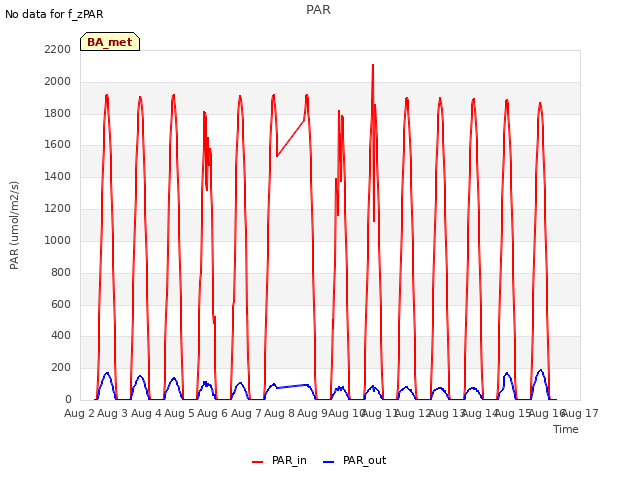
Task: Click the 0 y-axis tick label
Action: (68, 400)
